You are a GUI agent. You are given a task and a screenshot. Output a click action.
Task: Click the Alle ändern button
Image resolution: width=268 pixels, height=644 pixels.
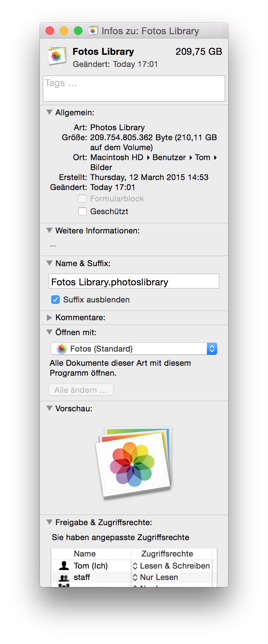click(x=81, y=390)
